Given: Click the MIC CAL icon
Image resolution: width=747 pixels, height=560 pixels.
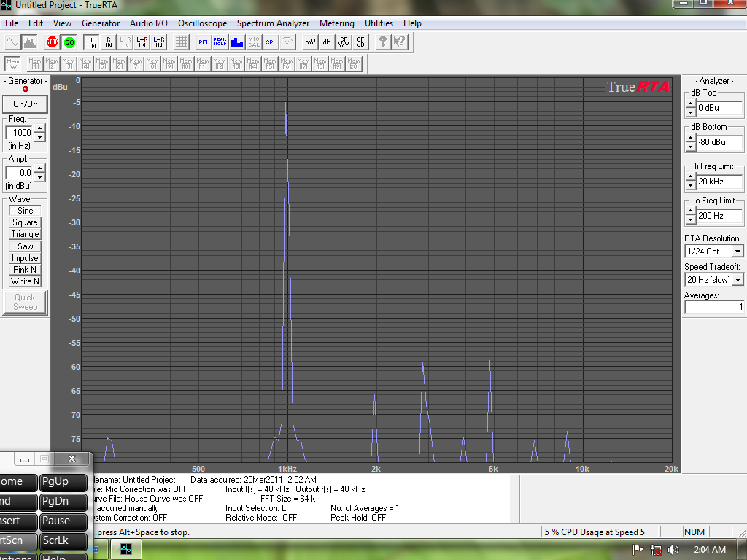Looking at the screenshot, I should 253,42.
